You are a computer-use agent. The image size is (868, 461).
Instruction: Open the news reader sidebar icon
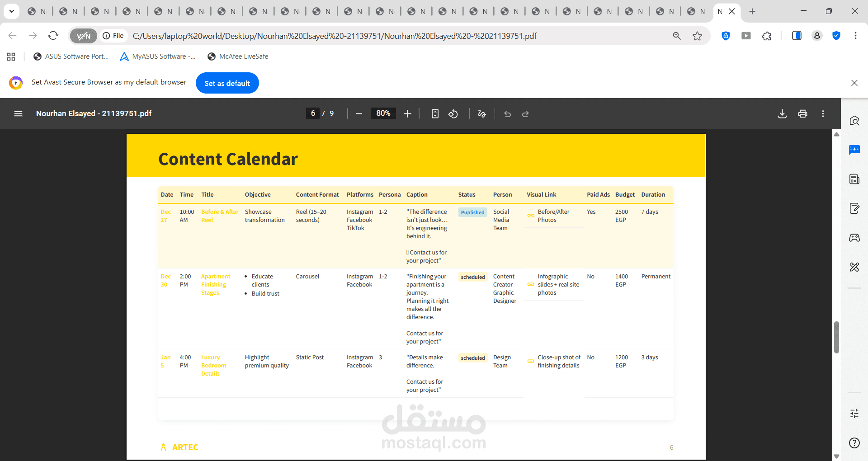(854, 179)
